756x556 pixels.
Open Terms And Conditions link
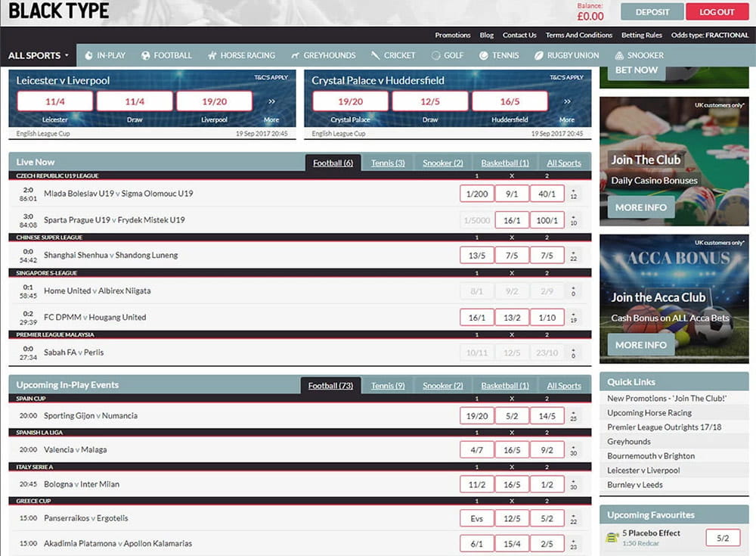pos(578,35)
